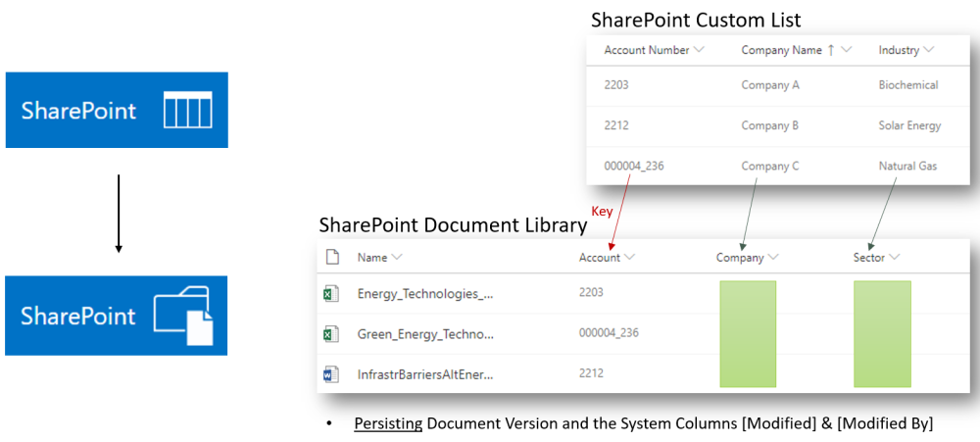This screenshot has height=442, width=980.
Task: Select the green block under Sector column
Action: point(882,333)
